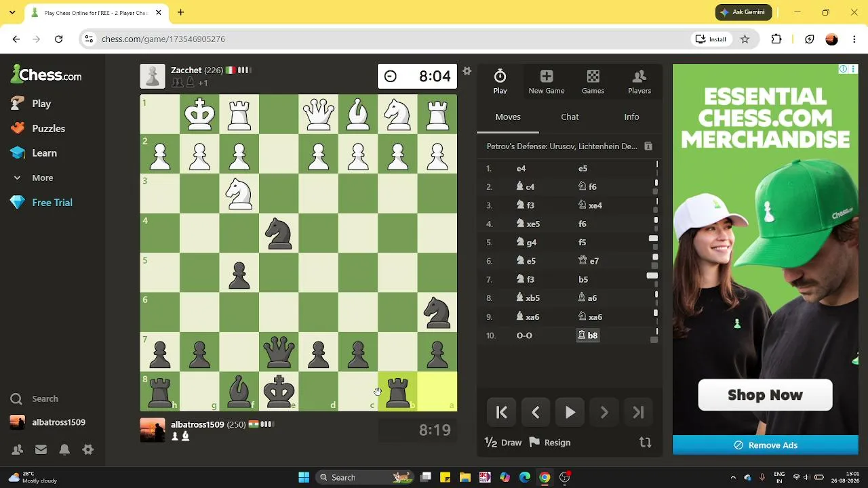Click the opening explorer book icon
The image size is (868, 488).
click(x=648, y=146)
